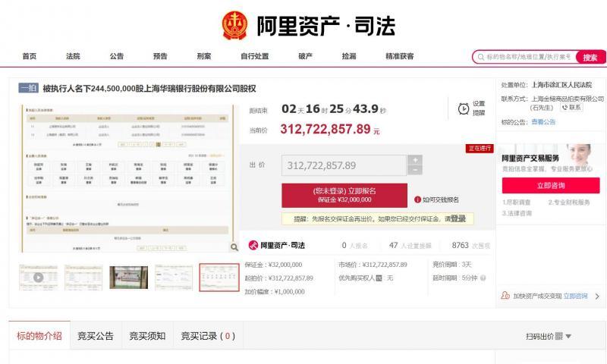Click the 查看公告 link
Screen dimensions: 607x364
coord(543,122)
